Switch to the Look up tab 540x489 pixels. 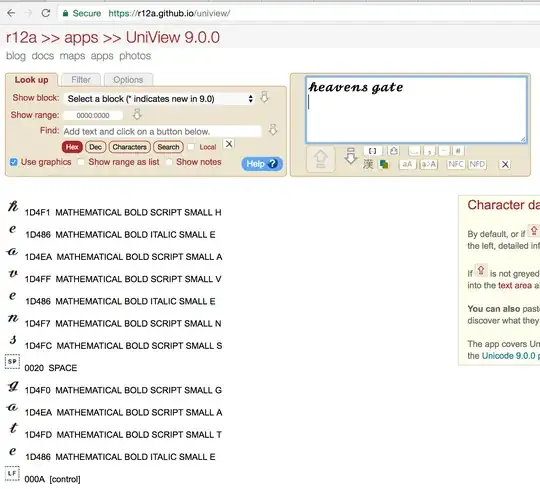click(31, 80)
